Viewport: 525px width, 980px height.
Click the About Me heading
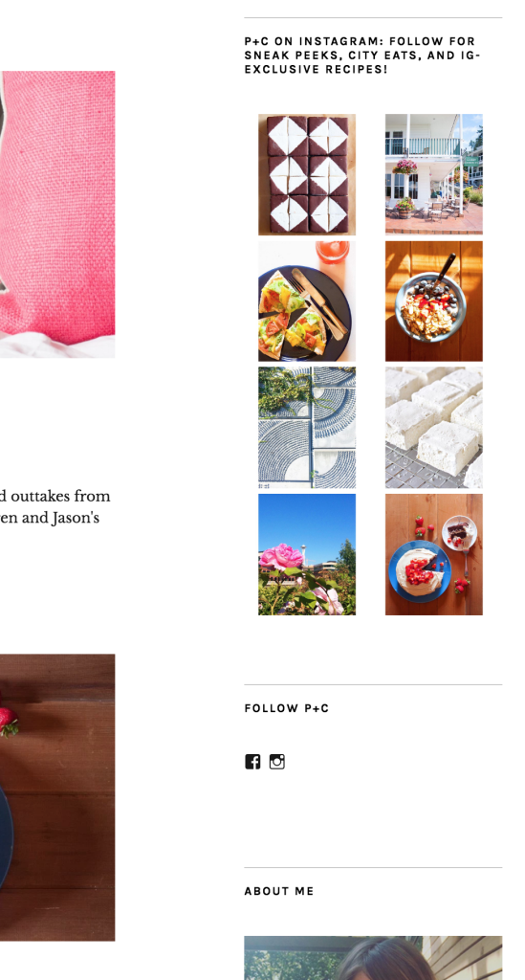pyautogui.click(x=279, y=891)
